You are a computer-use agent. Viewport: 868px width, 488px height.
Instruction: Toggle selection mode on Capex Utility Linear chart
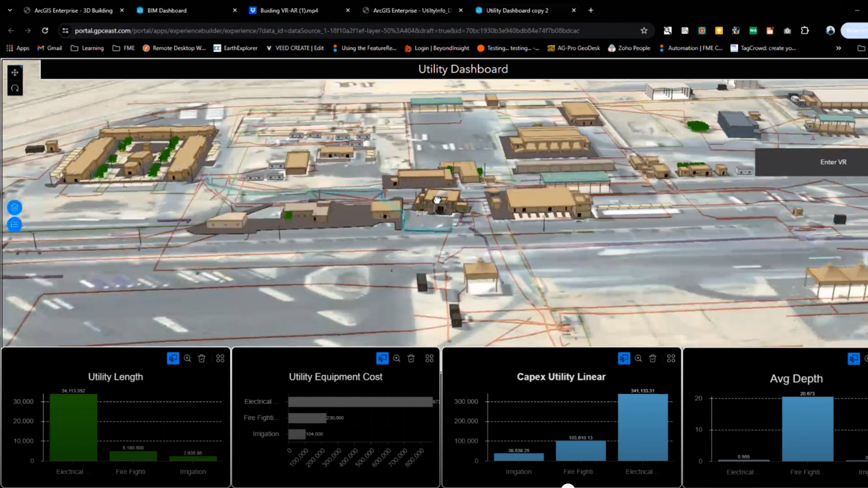624,358
